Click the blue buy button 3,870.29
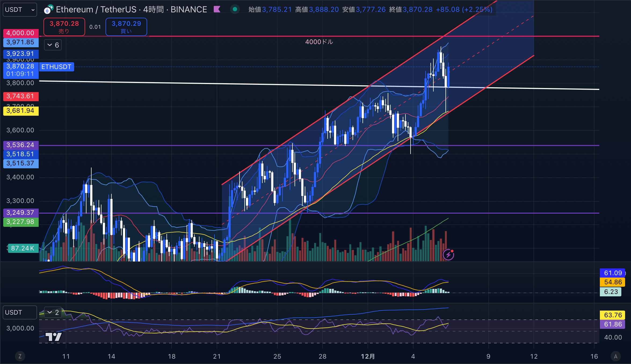This screenshot has height=364, width=631. point(126,27)
